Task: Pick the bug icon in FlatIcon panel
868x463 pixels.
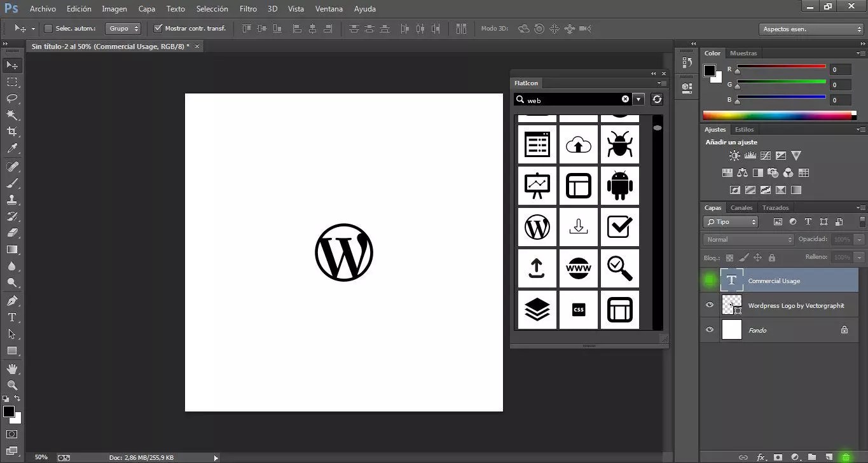Action: point(619,144)
